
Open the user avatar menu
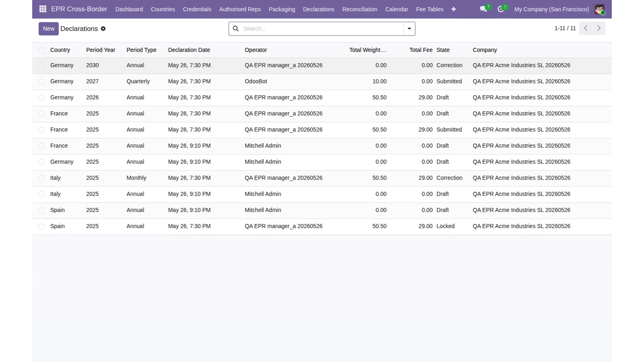click(x=599, y=9)
